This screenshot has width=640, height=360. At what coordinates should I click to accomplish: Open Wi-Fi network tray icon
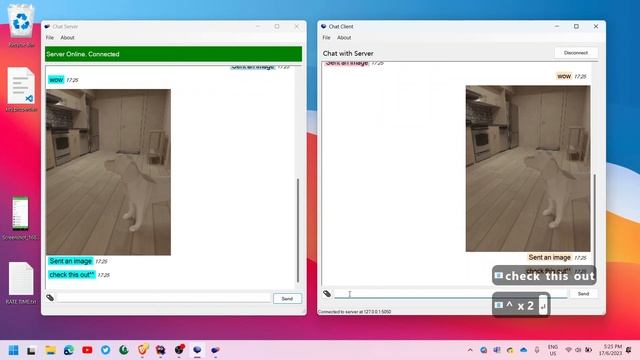coord(568,350)
